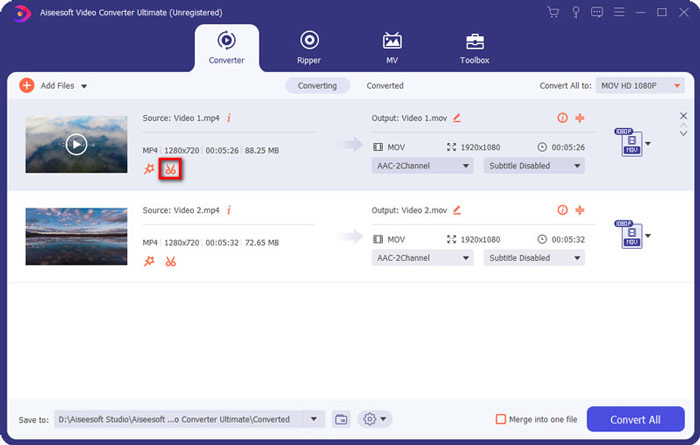Open the Converter tab
The image size is (700, 445).
[226, 48]
